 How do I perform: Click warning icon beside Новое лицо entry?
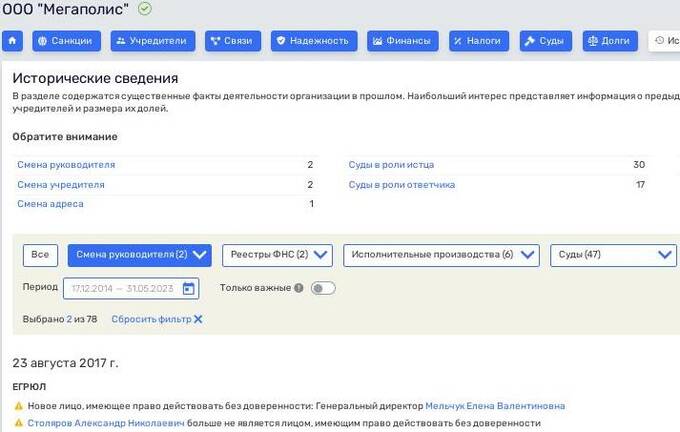pos(18,406)
